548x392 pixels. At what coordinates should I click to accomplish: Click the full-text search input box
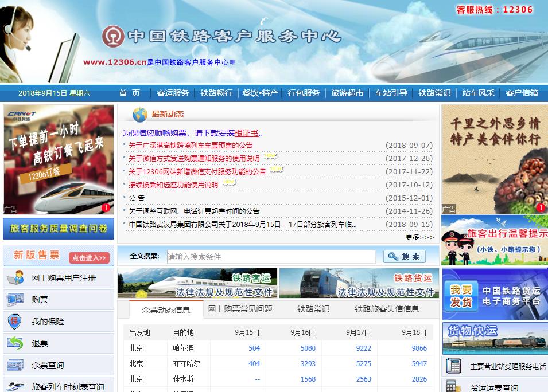pos(270,256)
